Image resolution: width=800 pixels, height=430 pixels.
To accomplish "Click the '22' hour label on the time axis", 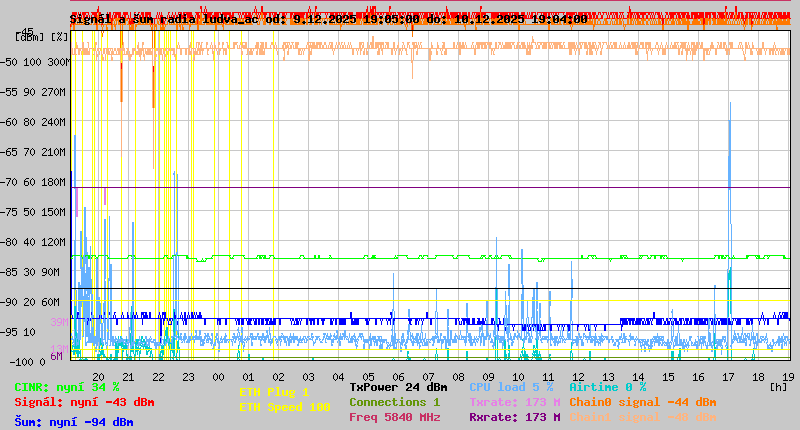I will (158, 377).
